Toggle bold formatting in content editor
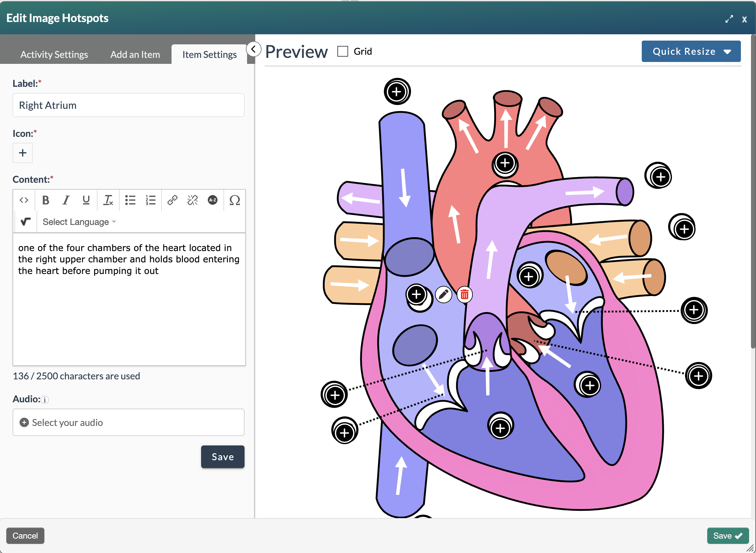 (46, 200)
